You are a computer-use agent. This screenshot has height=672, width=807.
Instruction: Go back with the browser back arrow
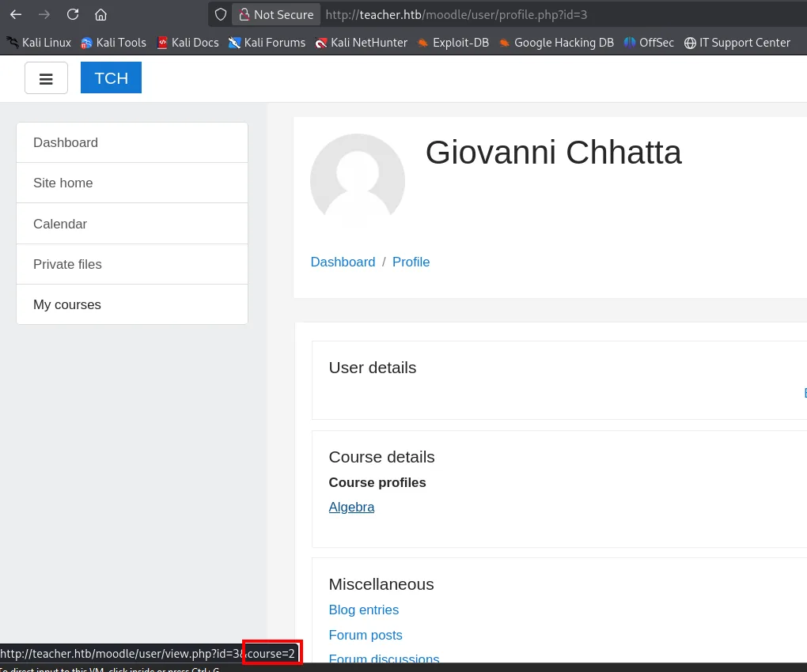pyautogui.click(x=16, y=14)
